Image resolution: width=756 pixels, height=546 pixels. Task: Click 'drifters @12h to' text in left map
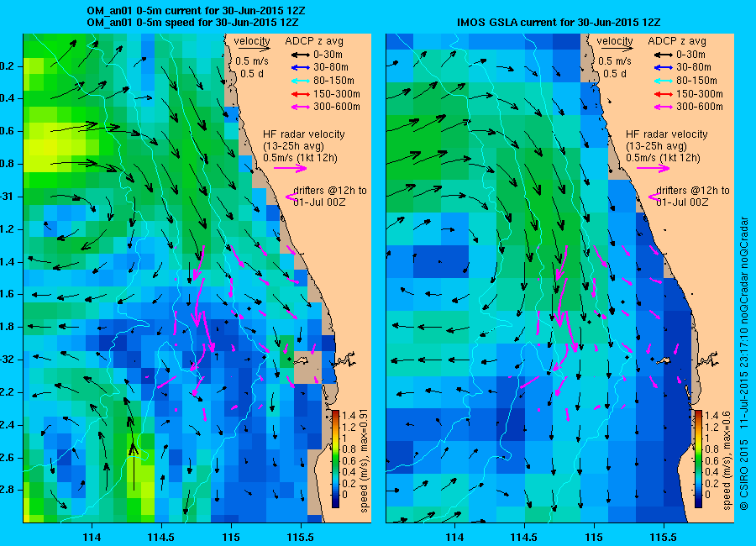click(x=330, y=191)
